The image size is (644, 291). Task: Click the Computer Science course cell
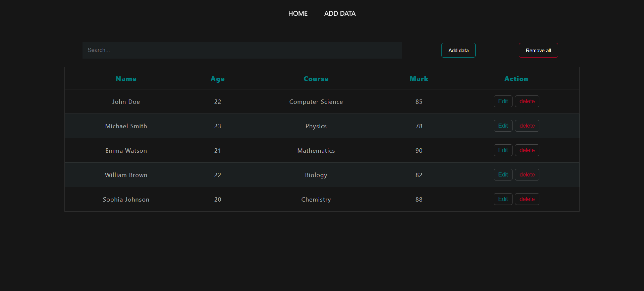tap(316, 102)
